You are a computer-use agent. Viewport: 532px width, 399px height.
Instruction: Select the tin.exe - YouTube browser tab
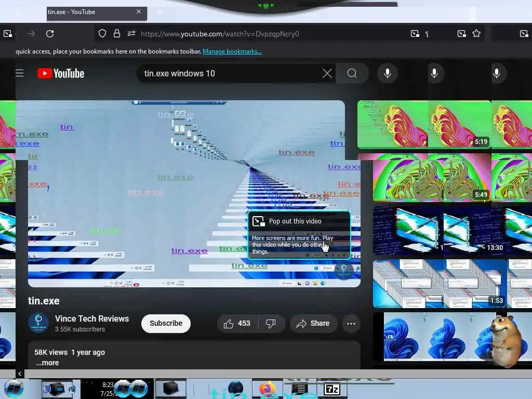pos(97,13)
